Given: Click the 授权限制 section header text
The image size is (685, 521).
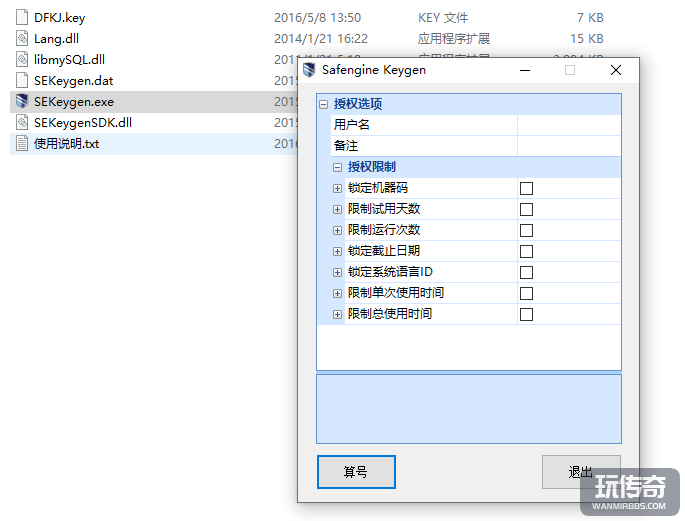Looking at the screenshot, I should click(x=372, y=167).
